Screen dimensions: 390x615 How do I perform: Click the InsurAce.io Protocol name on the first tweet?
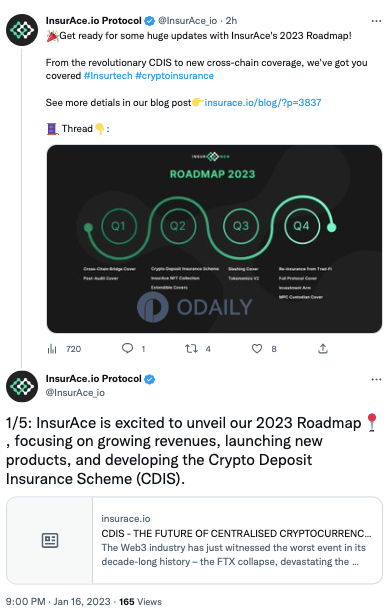coord(93,21)
